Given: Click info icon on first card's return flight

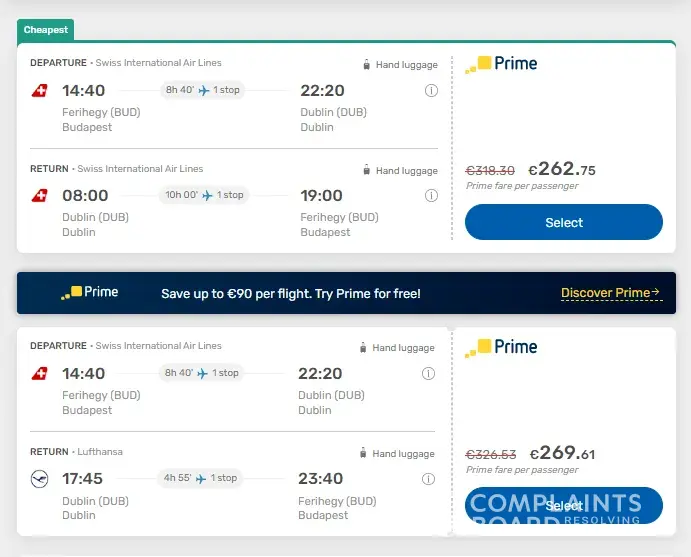Looking at the screenshot, I should pyautogui.click(x=431, y=196).
